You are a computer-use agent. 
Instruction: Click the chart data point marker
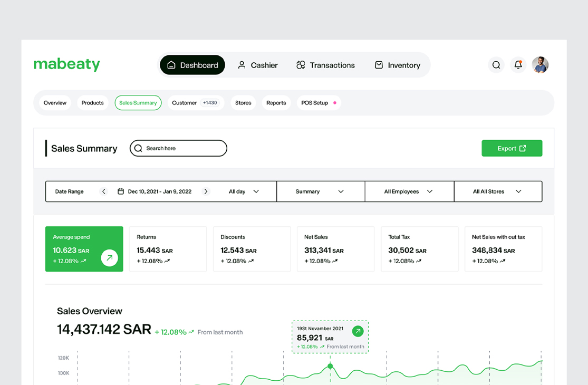[x=330, y=366]
